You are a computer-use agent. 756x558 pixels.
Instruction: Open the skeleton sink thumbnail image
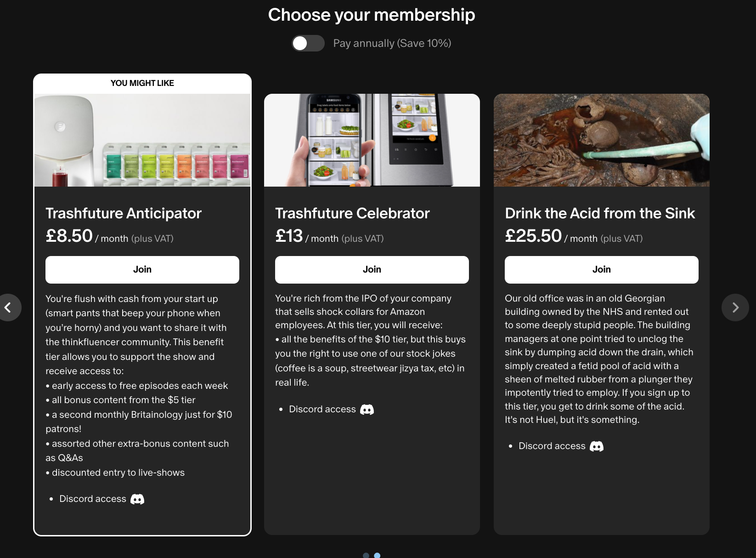click(602, 140)
